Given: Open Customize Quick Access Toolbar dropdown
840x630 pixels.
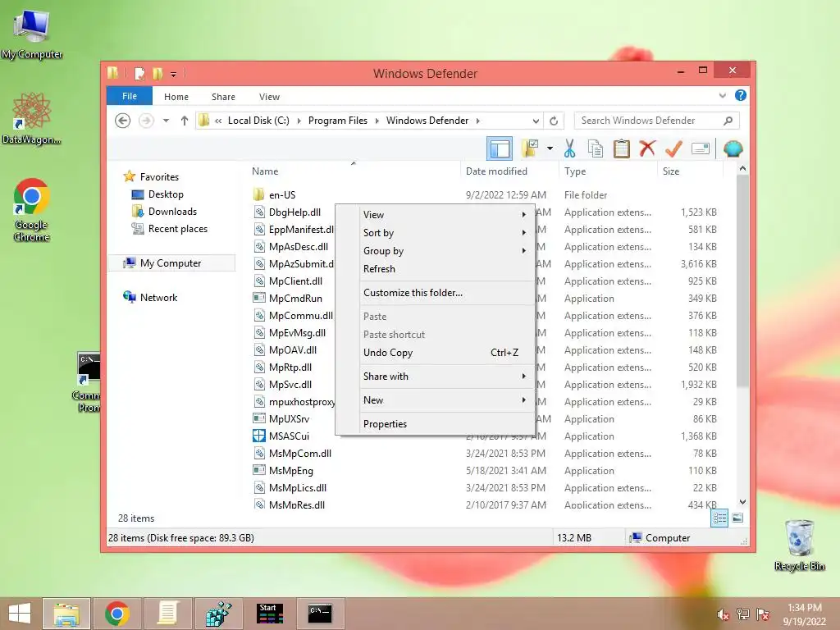Looking at the screenshot, I should pyautogui.click(x=174, y=74).
